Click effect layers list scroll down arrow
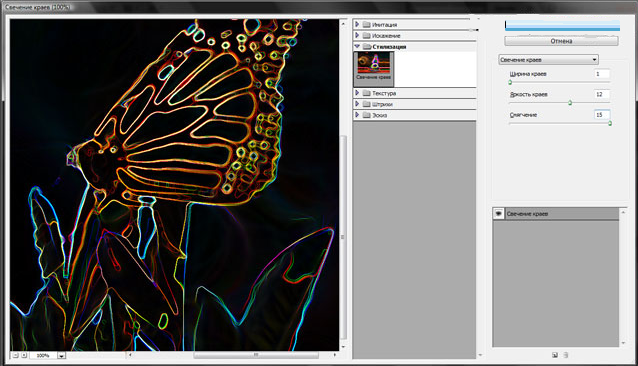The height and width of the screenshot is (366, 638). click(623, 343)
